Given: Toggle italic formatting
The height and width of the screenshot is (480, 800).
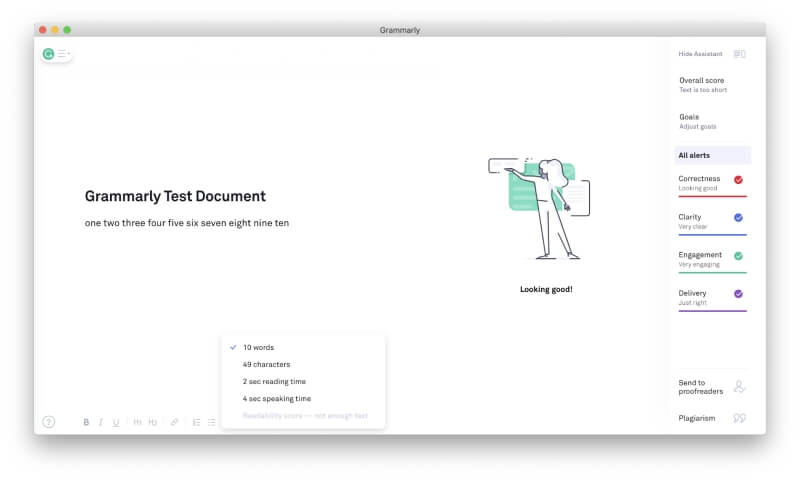Looking at the screenshot, I should coord(101,422).
